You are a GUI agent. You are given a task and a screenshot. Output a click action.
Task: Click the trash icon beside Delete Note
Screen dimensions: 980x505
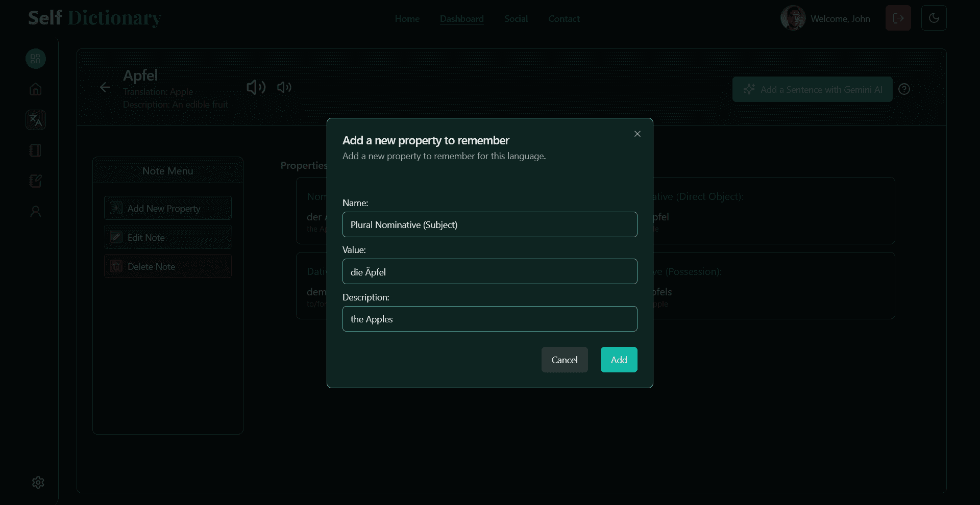point(116,266)
